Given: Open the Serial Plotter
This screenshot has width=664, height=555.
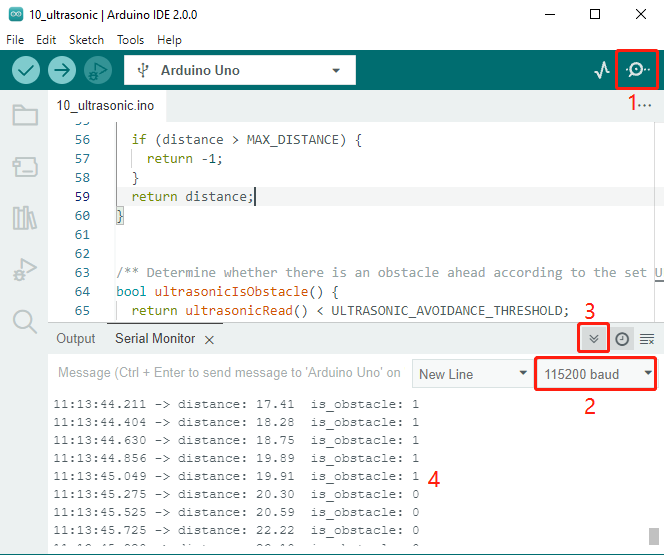Looking at the screenshot, I should coord(602,70).
